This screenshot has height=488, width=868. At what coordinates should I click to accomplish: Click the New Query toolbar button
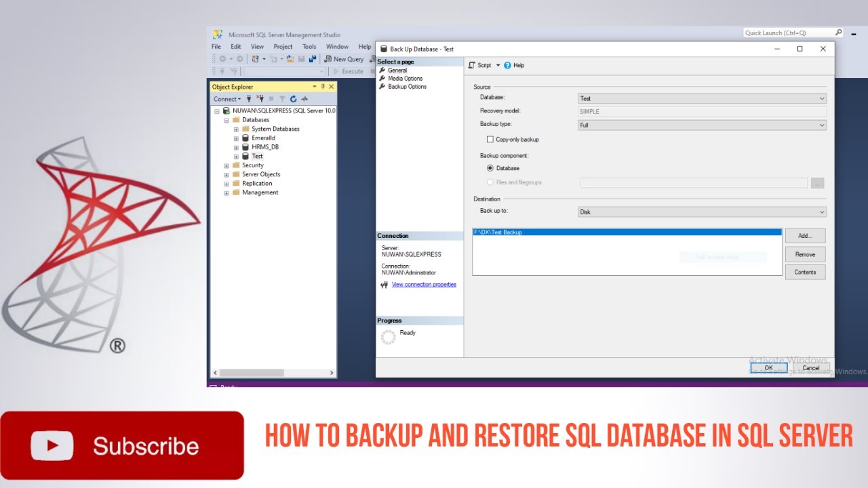pyautogui.click(x=343, y=59)
